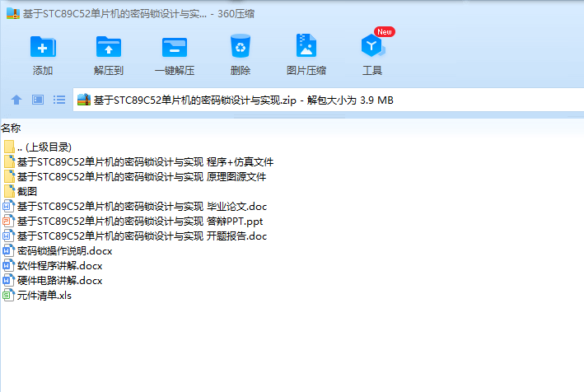Click the zip archive icon in the path bar

pyautogui.click(x=84, y=100)
